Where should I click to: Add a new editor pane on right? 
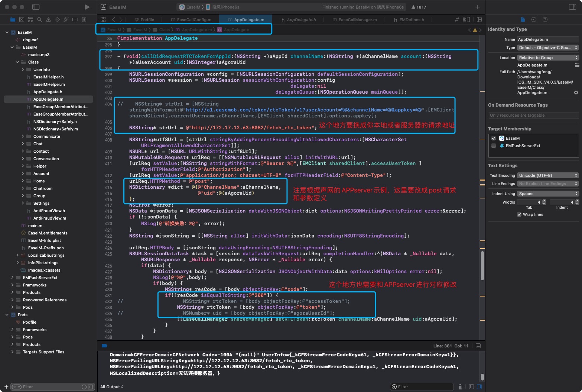click(479, 19)
